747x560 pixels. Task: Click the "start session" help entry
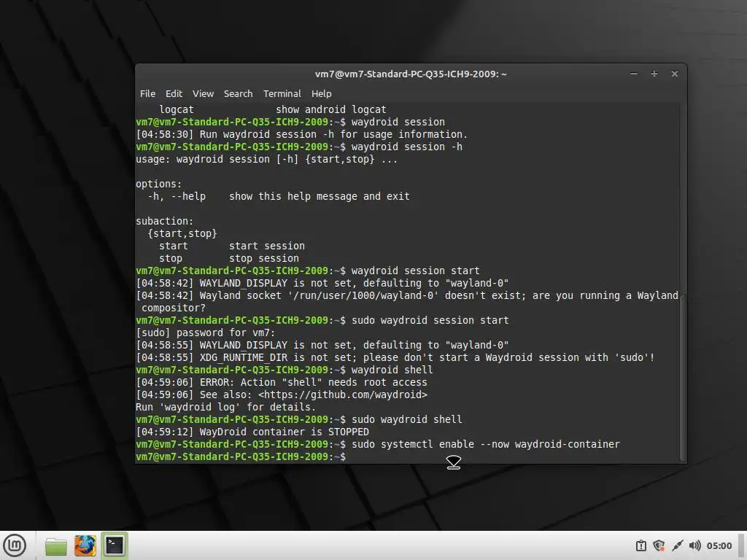click(232, 246)
